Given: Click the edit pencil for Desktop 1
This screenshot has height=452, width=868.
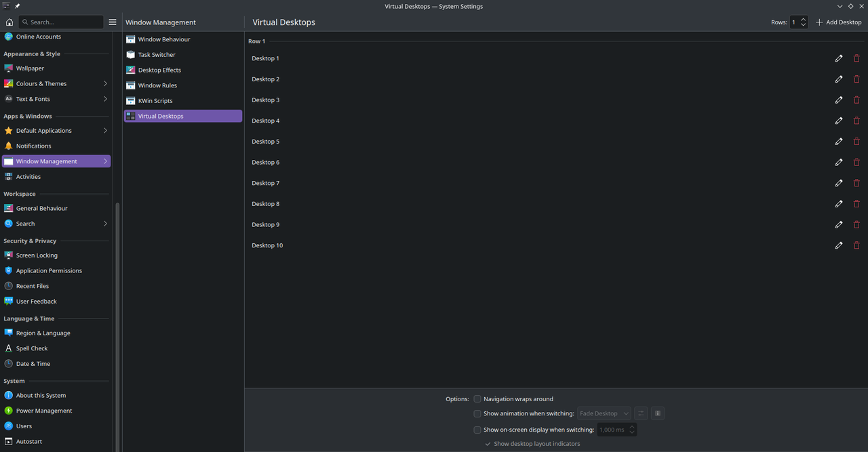Looking at the screenshot, I should (839, 58).
